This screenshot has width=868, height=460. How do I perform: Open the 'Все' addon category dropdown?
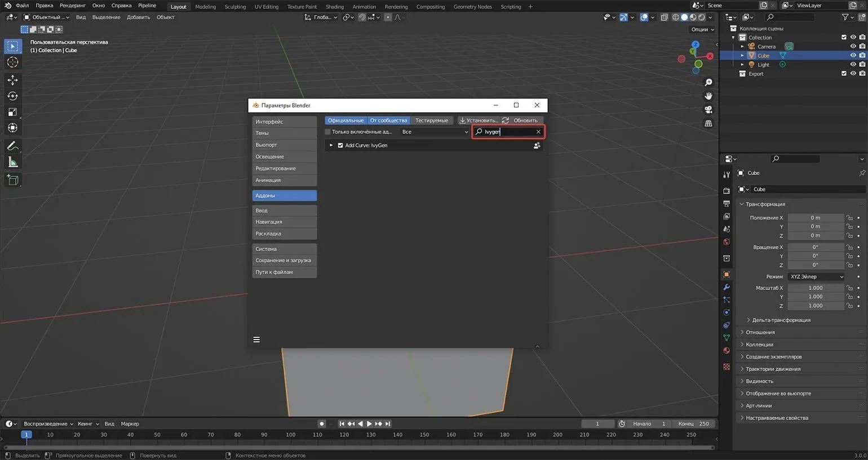(x=434, y=132)
